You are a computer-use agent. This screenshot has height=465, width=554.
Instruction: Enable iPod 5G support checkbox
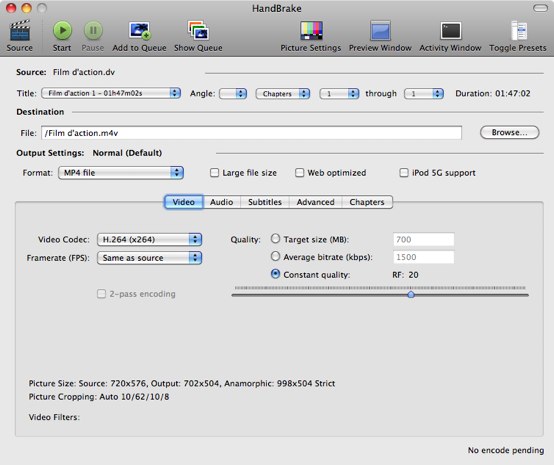coord(404,173)
